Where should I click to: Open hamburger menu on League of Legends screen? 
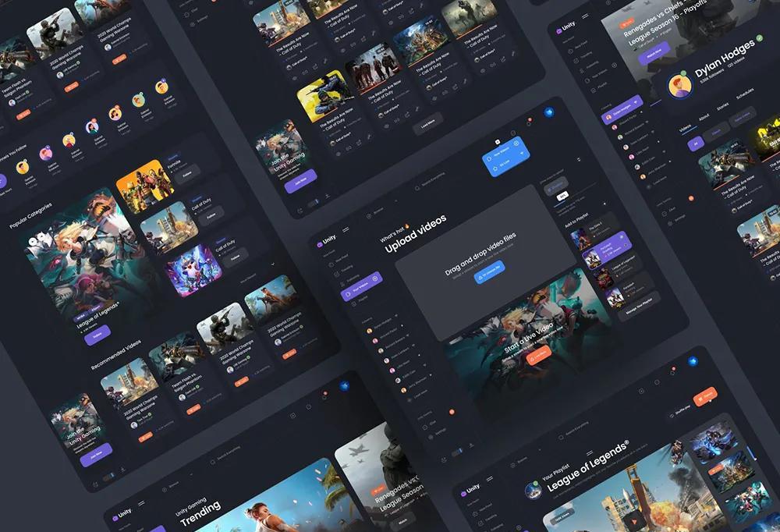pyautogui.click(x=490, y=479)
